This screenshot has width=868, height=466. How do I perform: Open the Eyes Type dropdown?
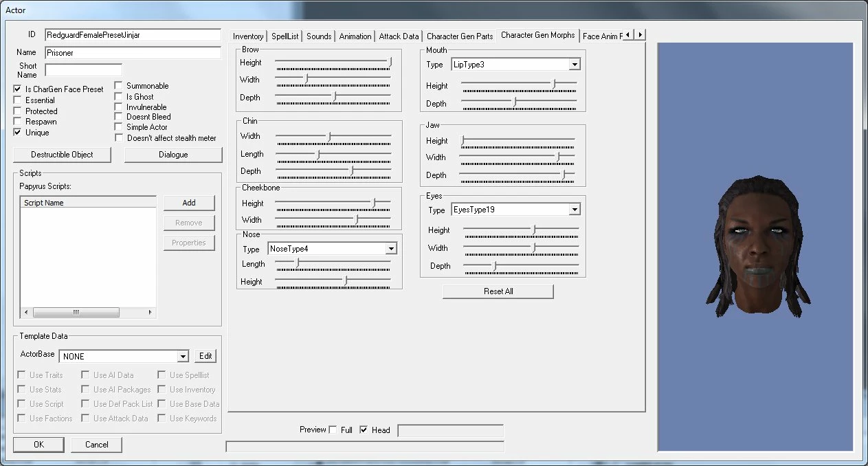(575, 210)
